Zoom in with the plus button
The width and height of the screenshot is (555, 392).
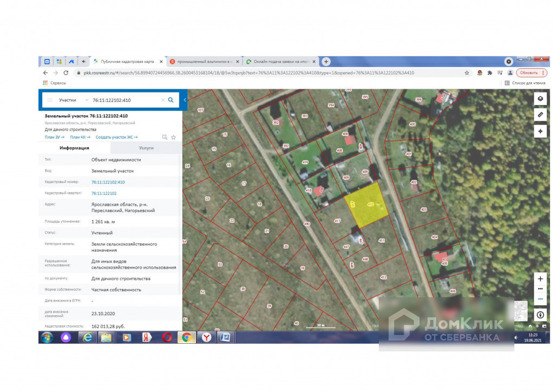point(540,279)
